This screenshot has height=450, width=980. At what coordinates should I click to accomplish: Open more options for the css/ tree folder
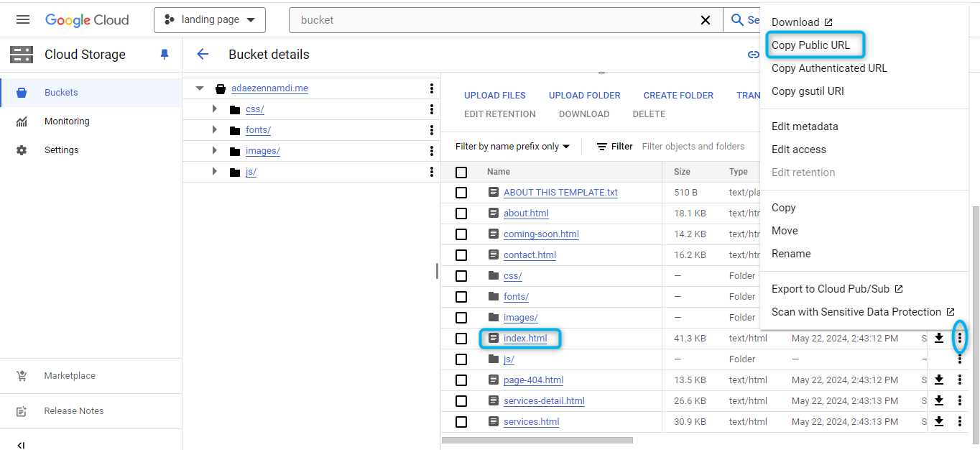click(431, 109)
